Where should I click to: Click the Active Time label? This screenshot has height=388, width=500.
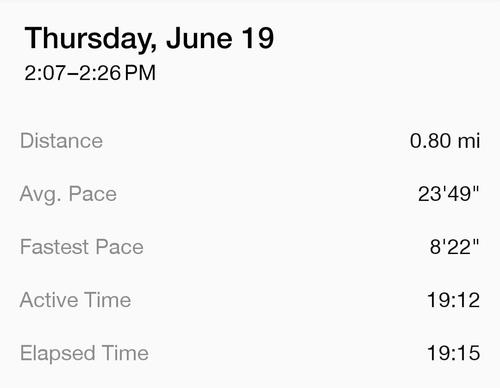(x=75, y=300)
